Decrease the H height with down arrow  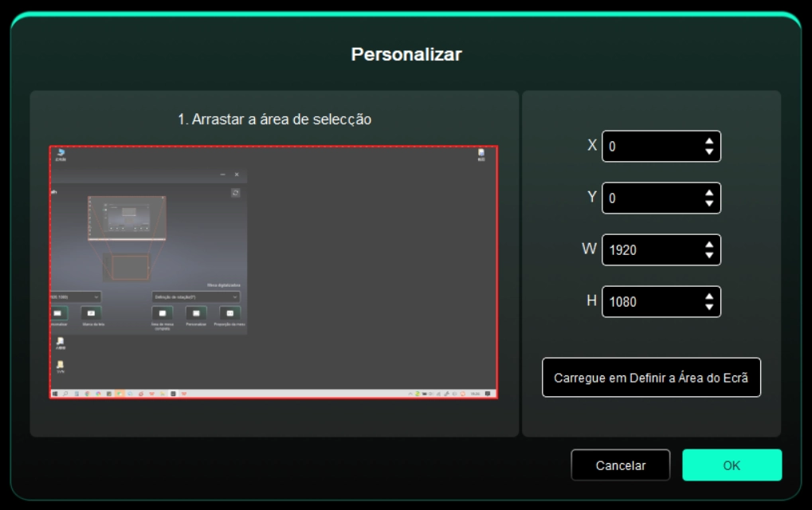click(709, 307)
